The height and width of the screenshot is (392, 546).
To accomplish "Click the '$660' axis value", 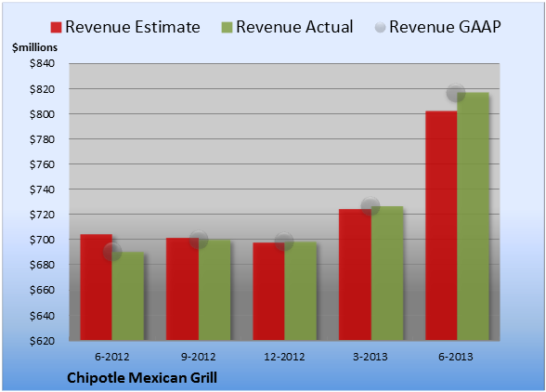I will click(x=42, y=290).
